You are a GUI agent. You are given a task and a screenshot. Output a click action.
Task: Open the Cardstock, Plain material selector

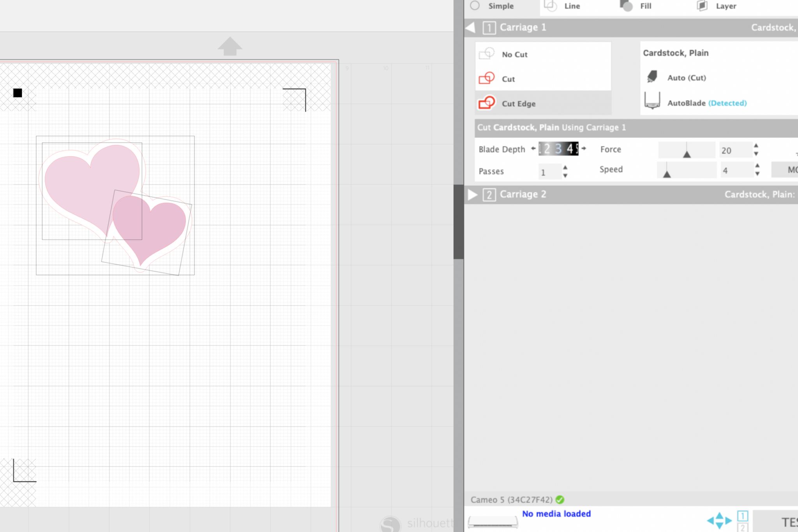[675, 53]
